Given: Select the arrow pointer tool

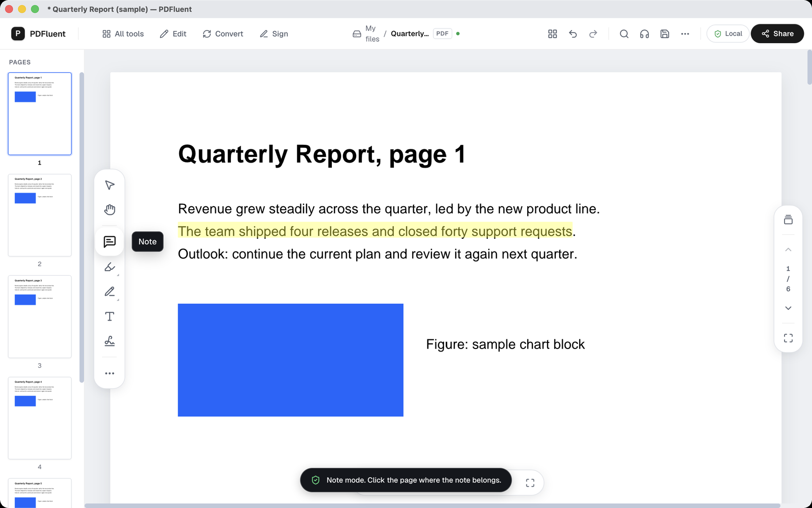Looking at the screenshot, I should pos(110,185).
